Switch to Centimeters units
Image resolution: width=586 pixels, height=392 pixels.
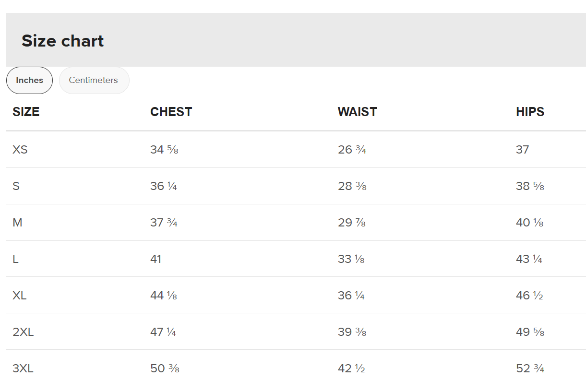click(94, 80)
